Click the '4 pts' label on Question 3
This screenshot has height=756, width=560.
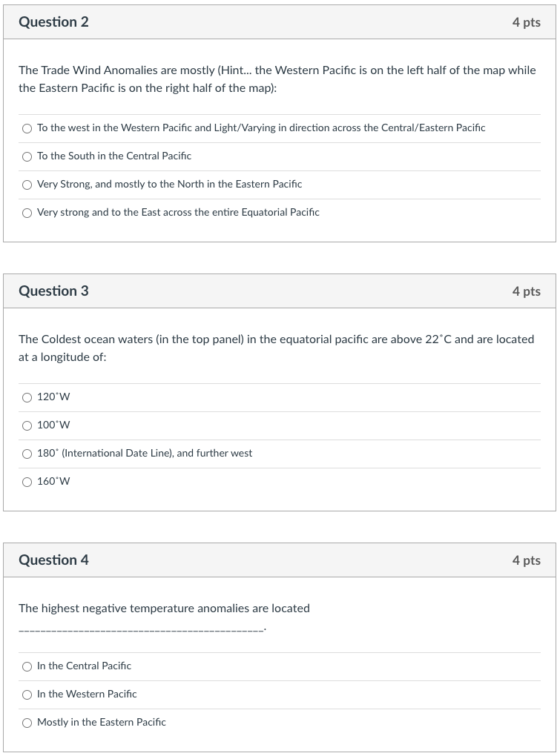tap(527, 291)
